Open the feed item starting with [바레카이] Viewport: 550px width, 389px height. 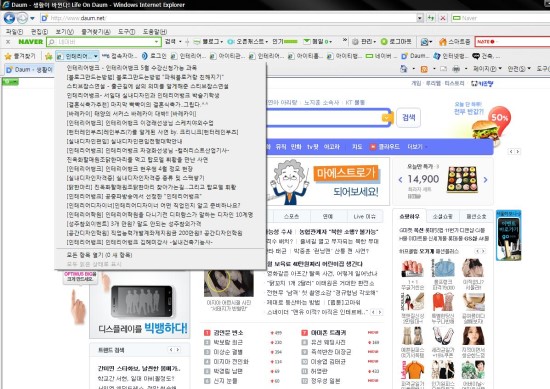[131, 114]
